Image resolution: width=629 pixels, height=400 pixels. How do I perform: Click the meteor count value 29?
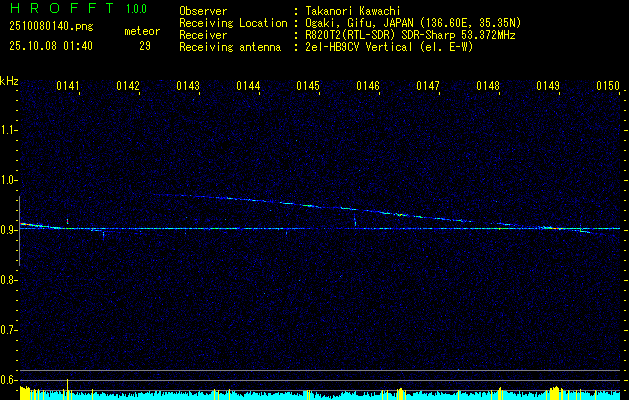pyautogui.click(x=145, y=46)
